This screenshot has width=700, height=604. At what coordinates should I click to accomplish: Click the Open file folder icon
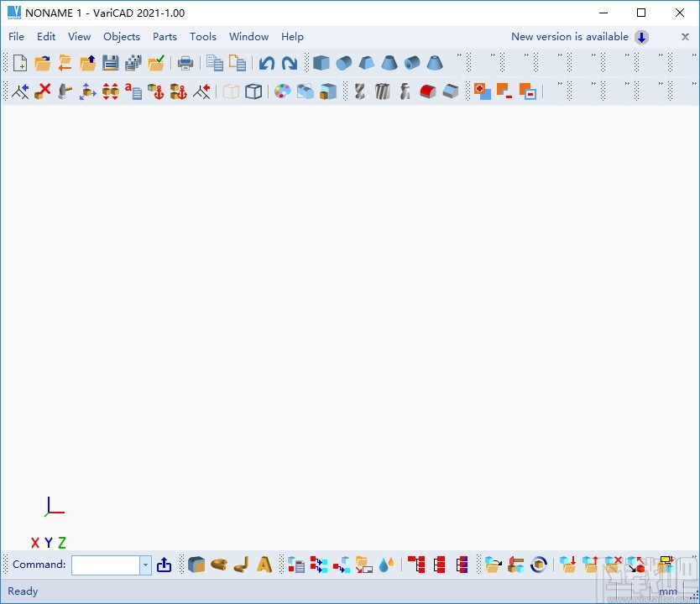(43, 63)
